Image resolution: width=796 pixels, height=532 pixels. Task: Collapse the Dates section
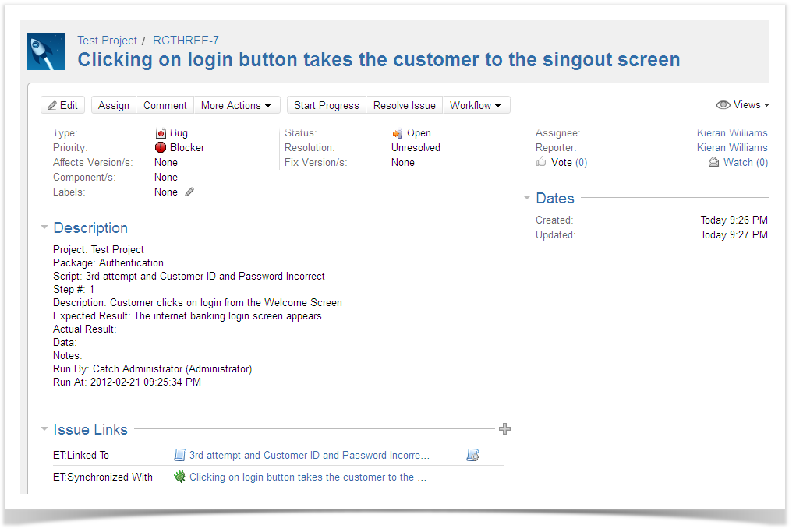point(527,199)
